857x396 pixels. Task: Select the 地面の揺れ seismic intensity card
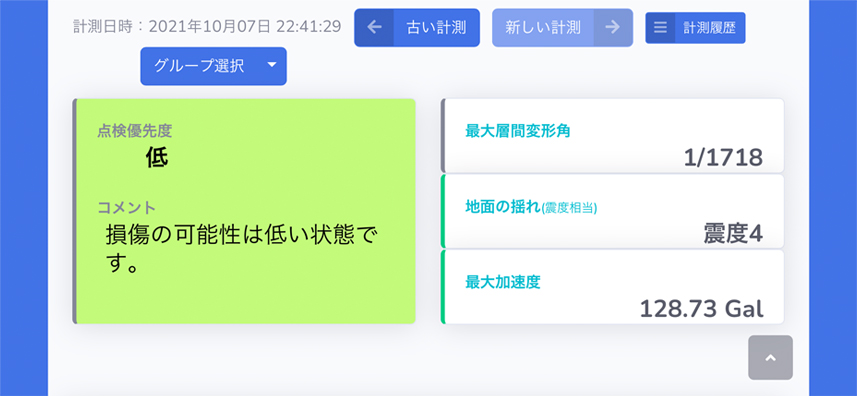(612, 211)
